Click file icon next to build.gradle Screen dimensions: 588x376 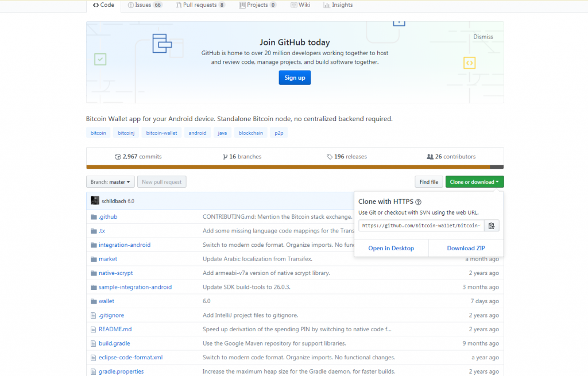click(94, 344)
